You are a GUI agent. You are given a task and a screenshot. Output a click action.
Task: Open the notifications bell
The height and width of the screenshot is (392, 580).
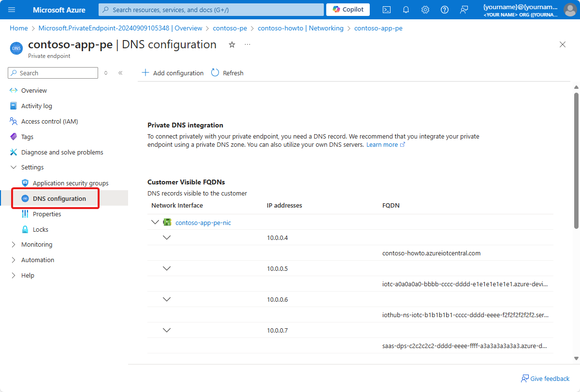406,9
